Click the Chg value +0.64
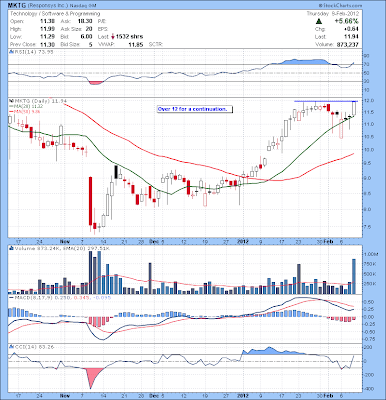The image size is (386, 400). 352,29
